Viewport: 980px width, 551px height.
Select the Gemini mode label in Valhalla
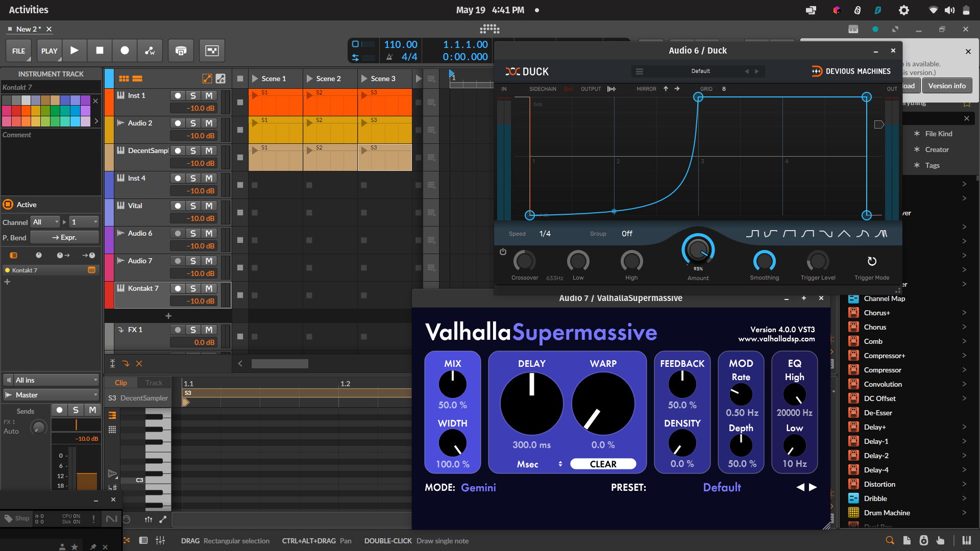click(478, 487)
